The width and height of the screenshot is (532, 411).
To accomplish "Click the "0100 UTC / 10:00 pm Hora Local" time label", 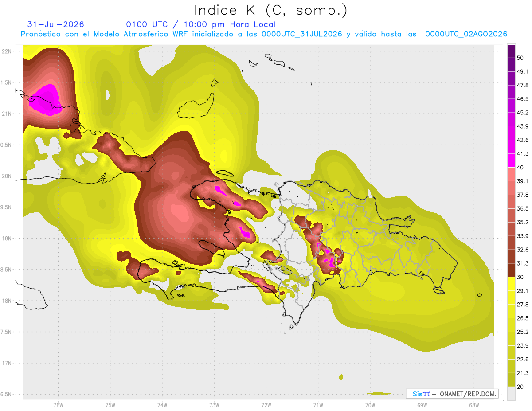I will pyautogui.click(x=200, y=24).
